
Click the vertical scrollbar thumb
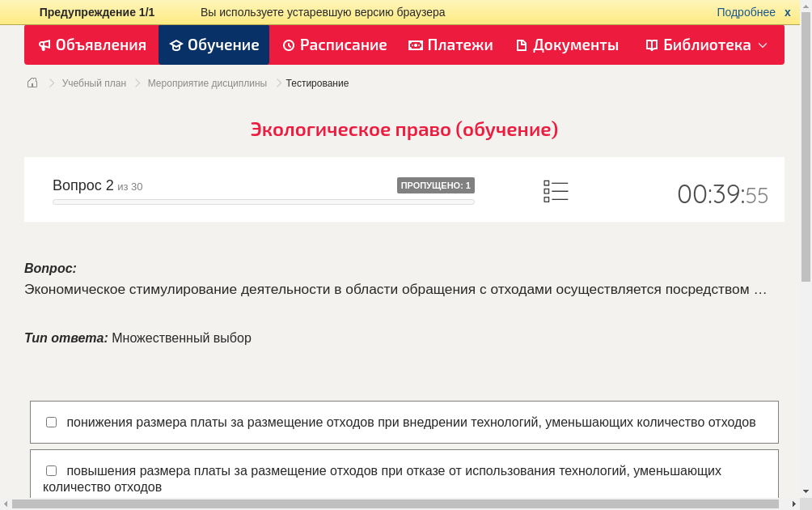pyautogui.click(x=806, y=147)
